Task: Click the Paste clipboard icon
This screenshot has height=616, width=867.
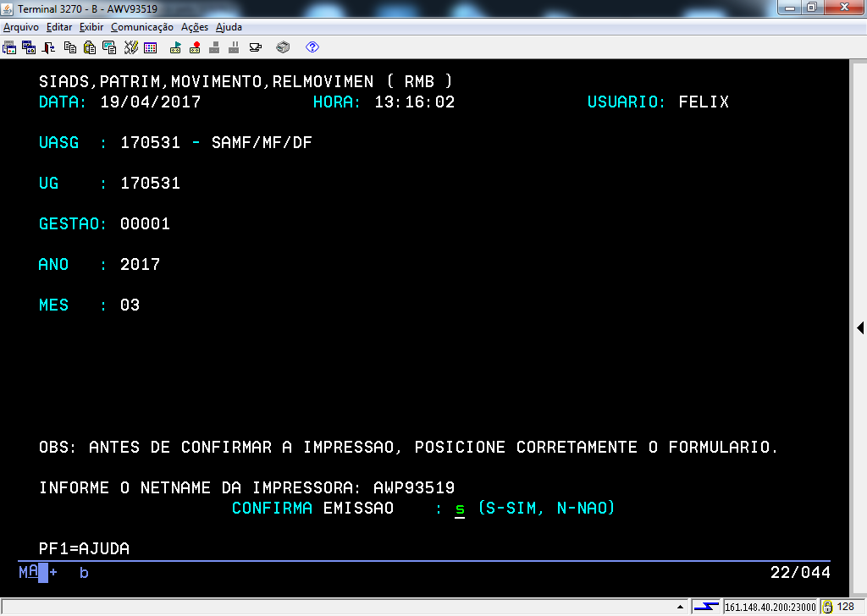Action: 90,47
